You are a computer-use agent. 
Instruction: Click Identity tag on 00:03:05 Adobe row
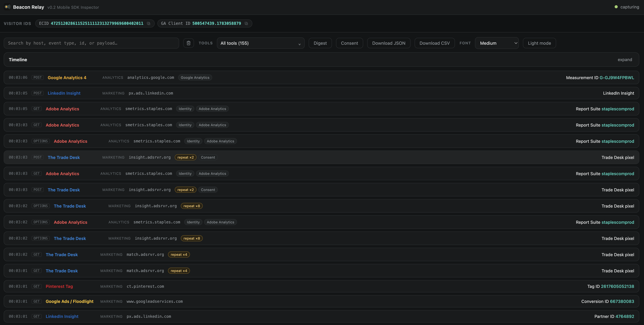(x=185, y=109)
